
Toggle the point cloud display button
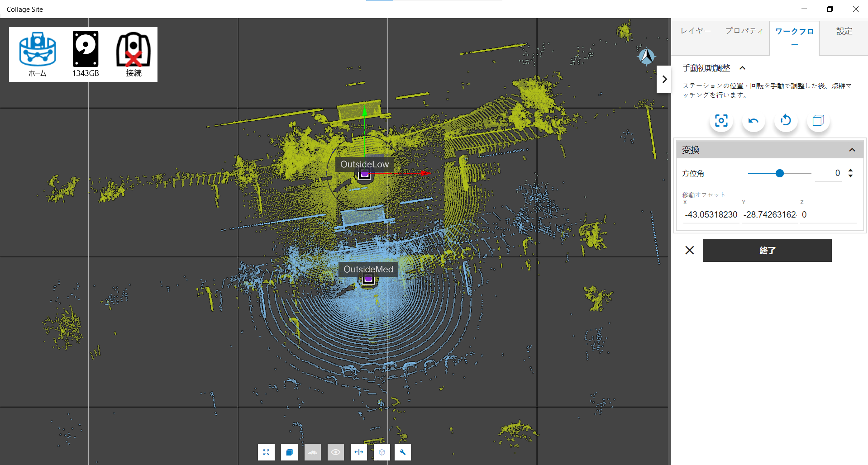pyautogui.click(x=313, y=452)
